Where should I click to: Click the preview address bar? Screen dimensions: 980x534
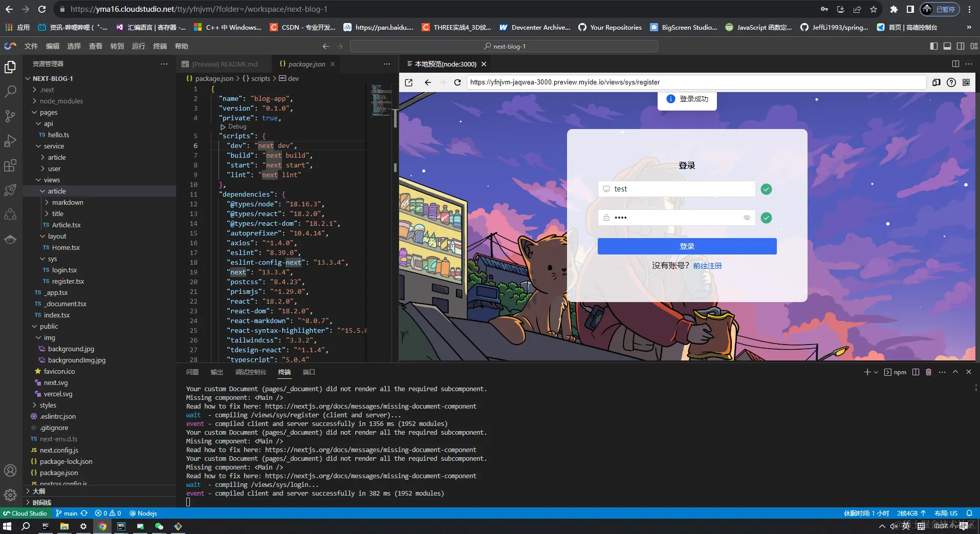pyautogui.click(x=614, y=82)
